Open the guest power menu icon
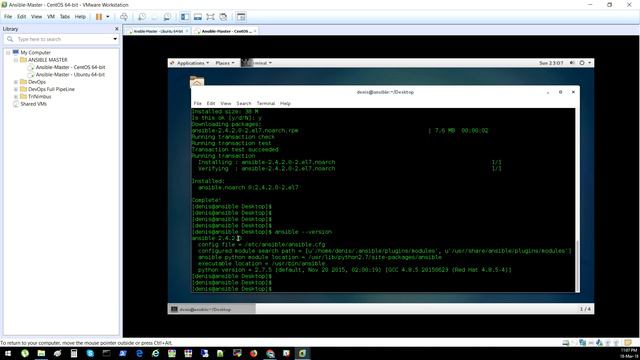Screen dimensions: 640x360 (582, 63)
